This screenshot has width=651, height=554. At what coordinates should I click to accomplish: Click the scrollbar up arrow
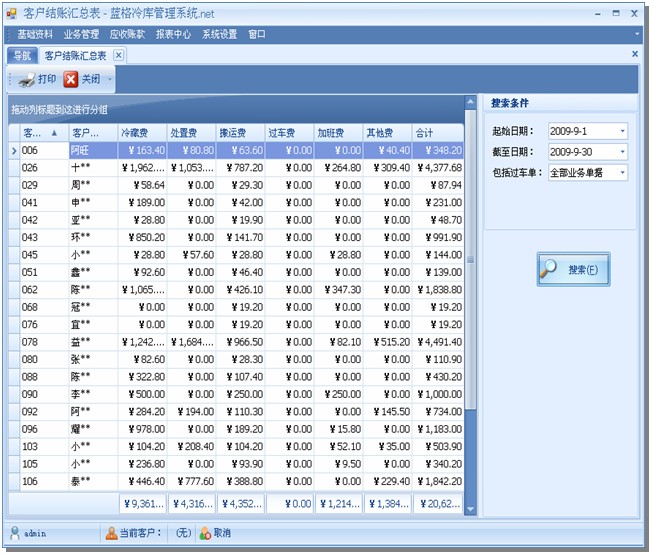pyautogui.click(x=470, y=102)
